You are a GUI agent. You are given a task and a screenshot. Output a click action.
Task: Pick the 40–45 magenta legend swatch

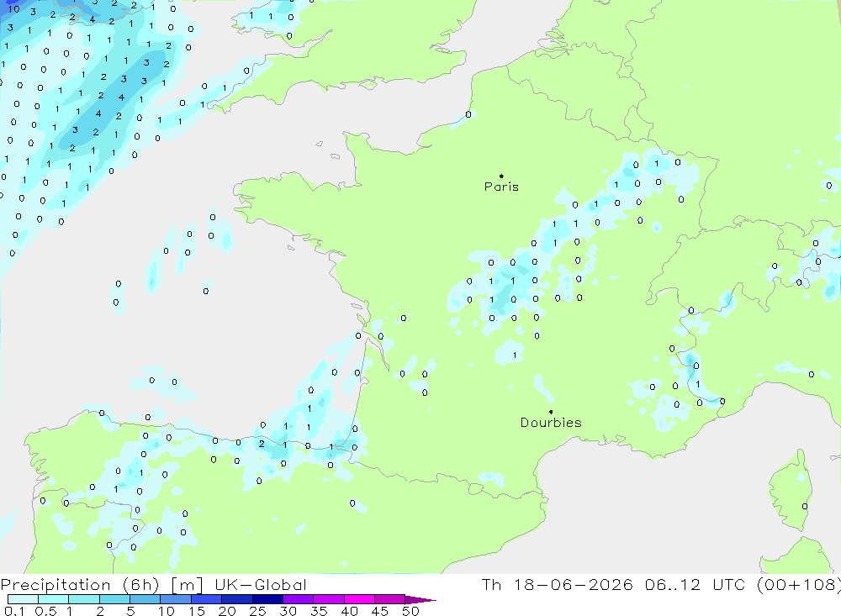click(359, 599)
